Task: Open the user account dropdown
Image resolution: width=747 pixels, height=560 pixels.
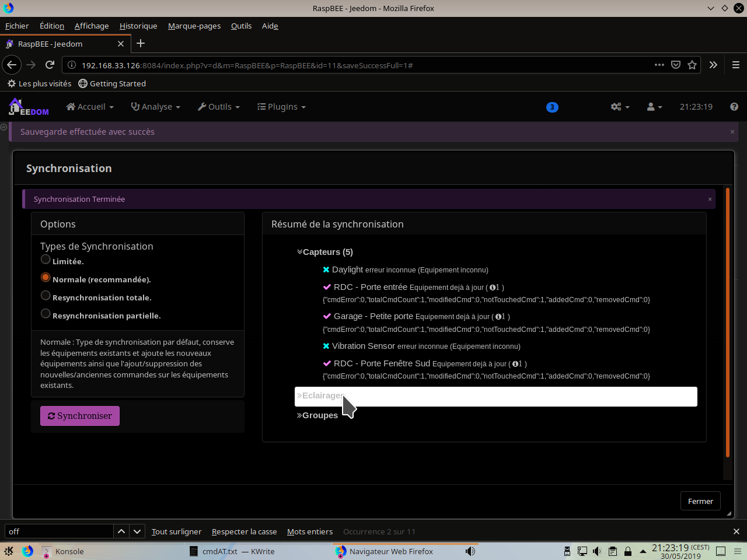Action: point(654,107)
